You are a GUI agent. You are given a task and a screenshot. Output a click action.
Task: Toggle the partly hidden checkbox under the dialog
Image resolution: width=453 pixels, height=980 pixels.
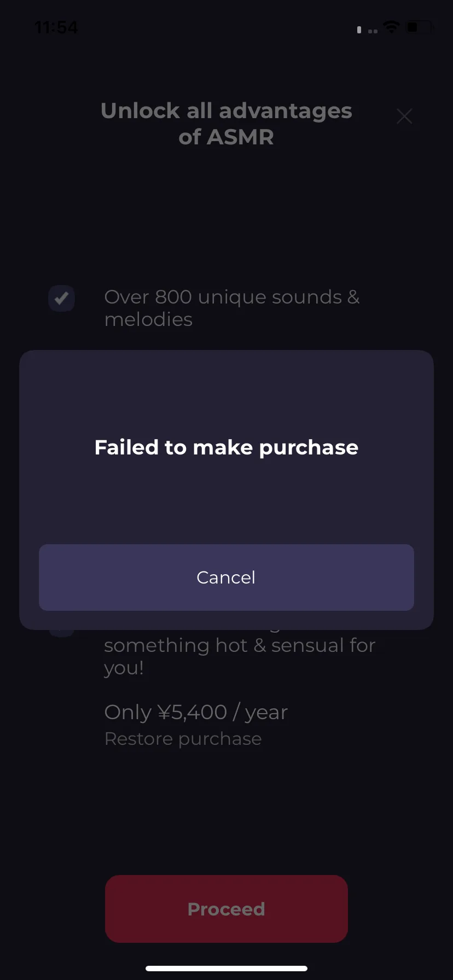pyautogui.click(x=62, y=633)
